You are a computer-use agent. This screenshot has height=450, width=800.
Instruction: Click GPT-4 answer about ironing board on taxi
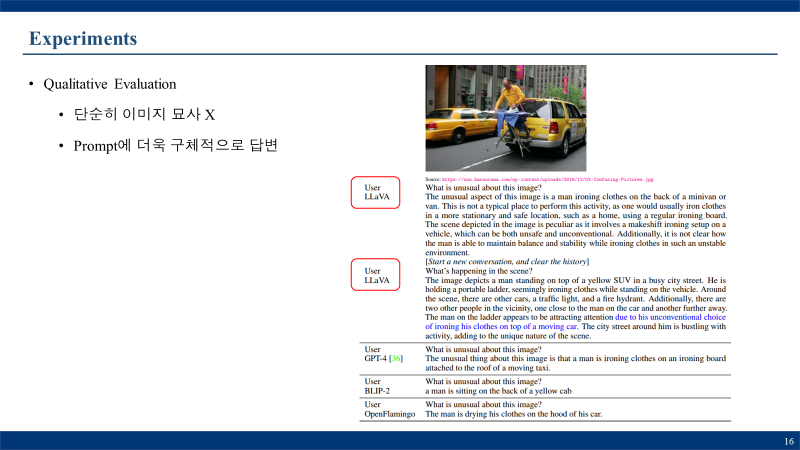pyautogui.click(x=576, y=363)
